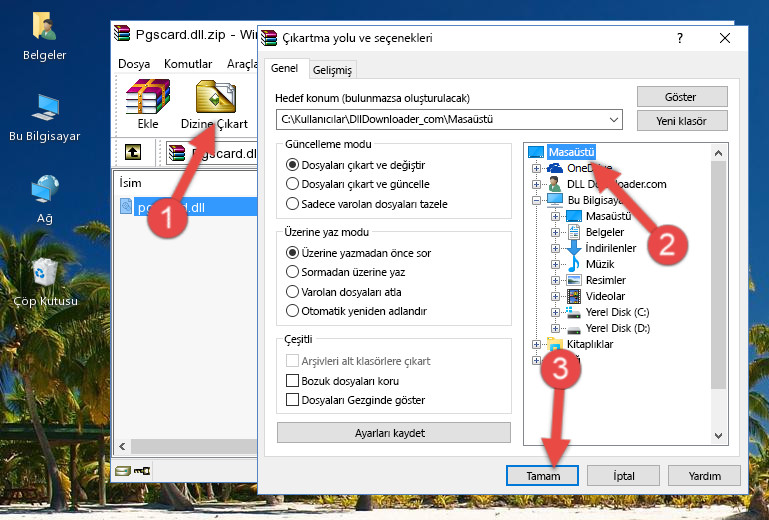Click the Tamam button
This screenshot has height=520, width=769.
[x=542, y=476]
